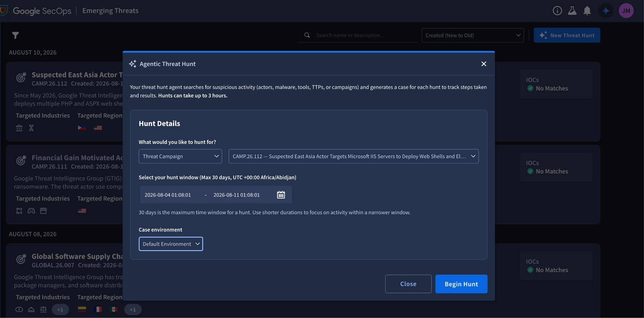Viewport: 644px width, 318px height.
Task: Click IOCs No Matches panel for CAMP.26.112
Action: [x=556, y=84]
